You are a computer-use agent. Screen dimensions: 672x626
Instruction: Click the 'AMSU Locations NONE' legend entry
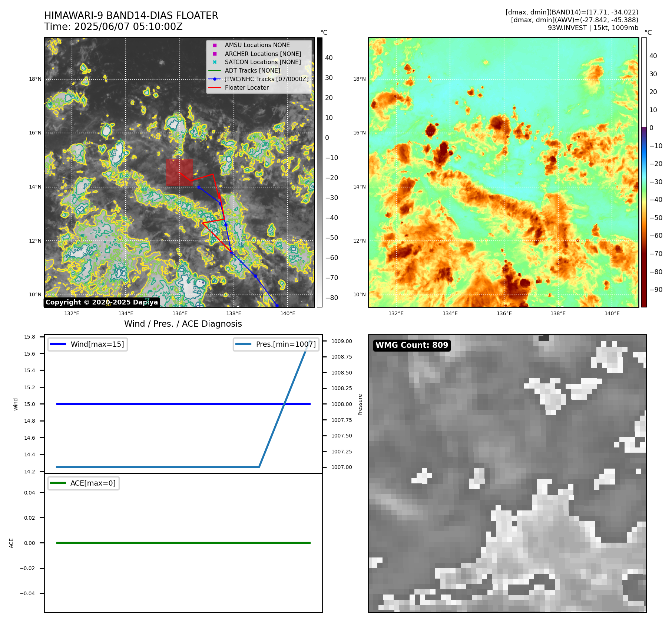pos(257,45)
